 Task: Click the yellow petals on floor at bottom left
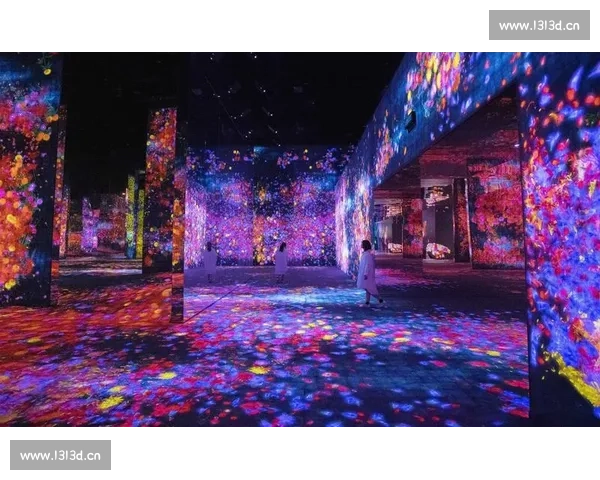point(110,402)
